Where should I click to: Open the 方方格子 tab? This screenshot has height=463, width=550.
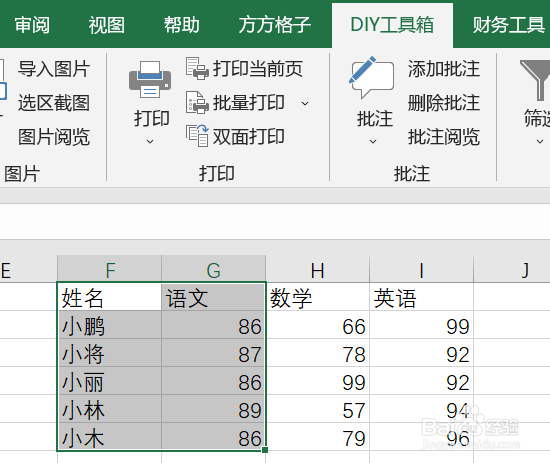275,25
